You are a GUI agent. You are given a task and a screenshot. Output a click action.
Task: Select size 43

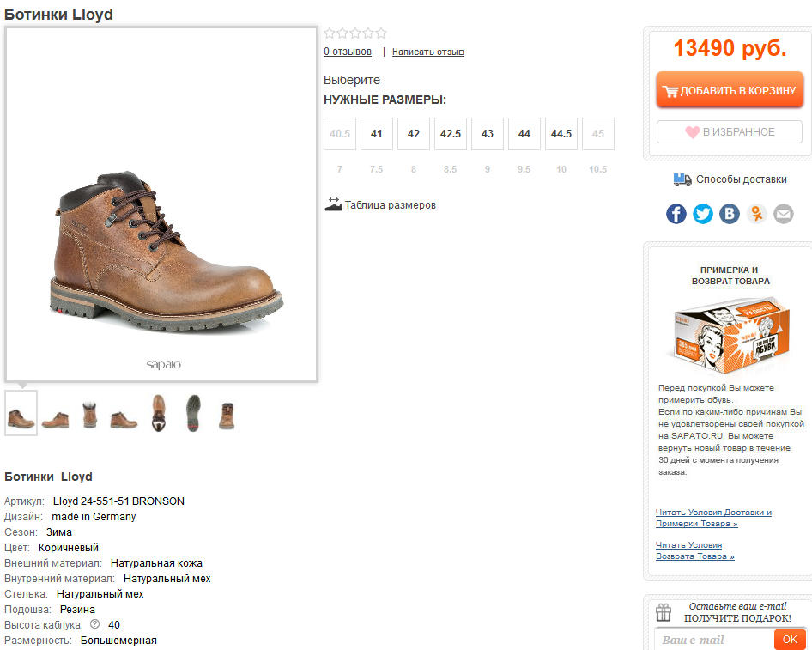pos(488,134)
